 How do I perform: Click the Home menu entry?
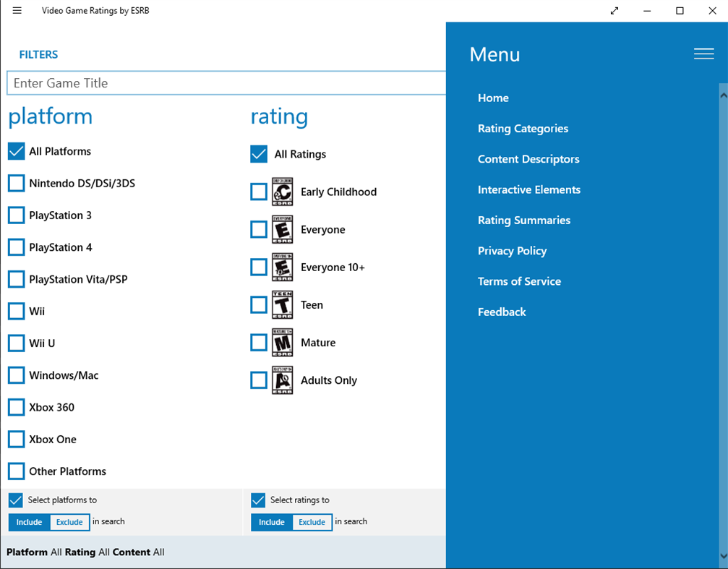[493, 98]
